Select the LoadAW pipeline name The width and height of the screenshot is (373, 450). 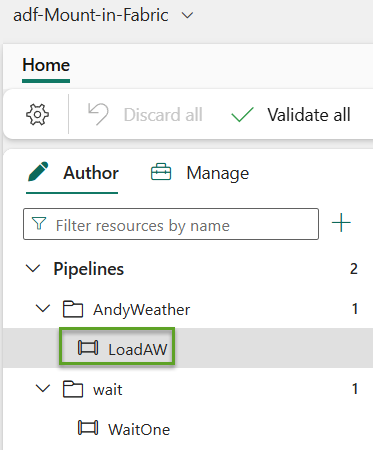[138, 349]
